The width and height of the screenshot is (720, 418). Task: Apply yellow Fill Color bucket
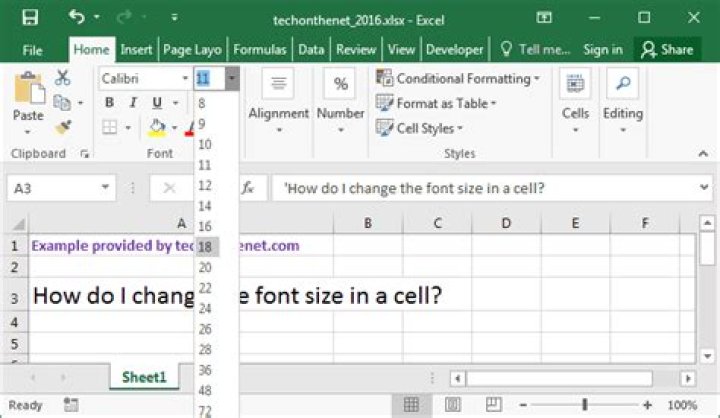157,127
